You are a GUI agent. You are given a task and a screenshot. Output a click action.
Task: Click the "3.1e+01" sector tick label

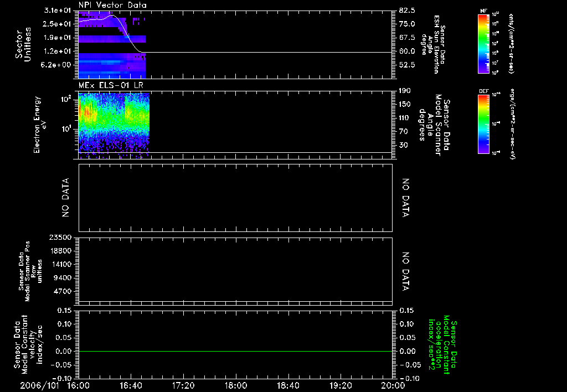tap(57, 11)
